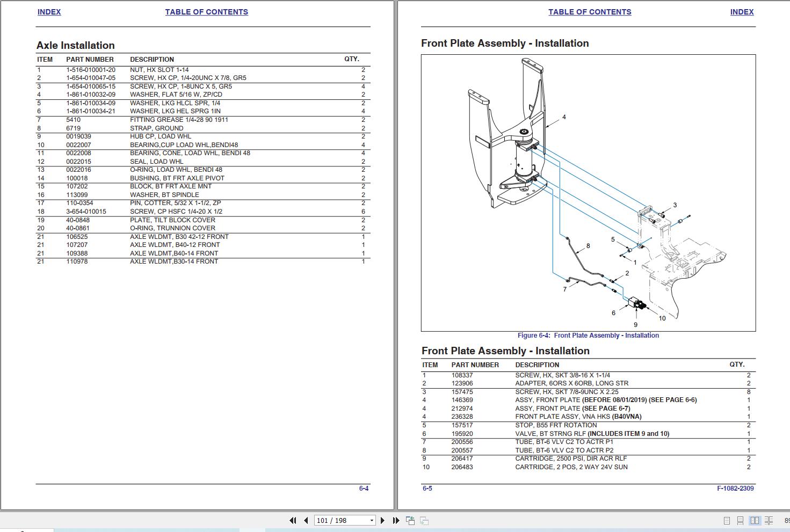The width and height of the screenshot is (790, 532).
Task: Click the Axle Installation heading
Action: 76,46
